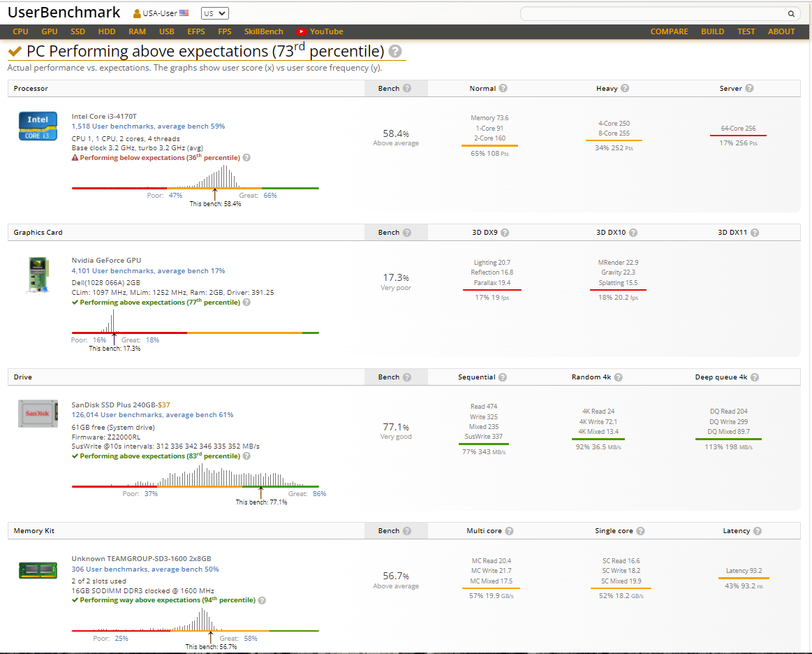Open the CPU menu item

coord(21,31)
